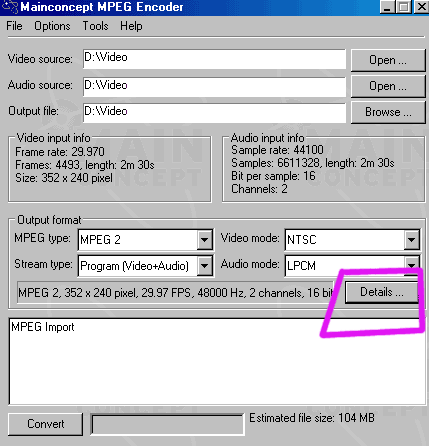Open the Help menu
Viewport: 429px width, 446px height.
131,26
